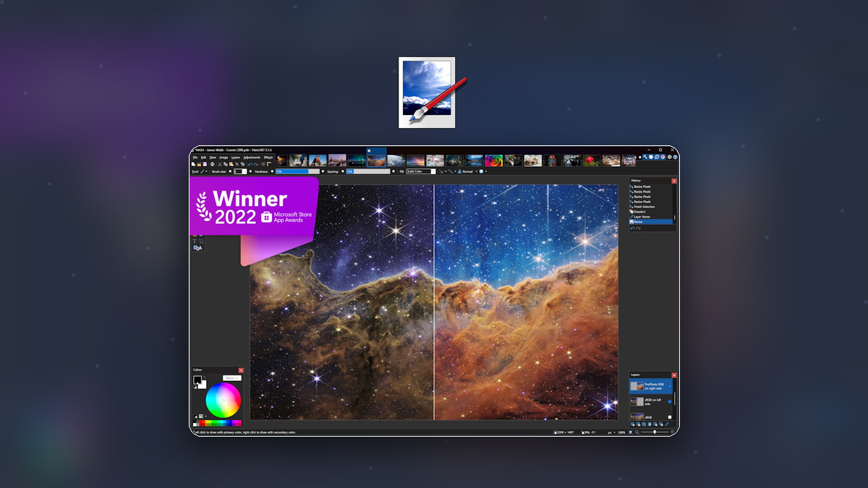The image size is (868, 488).
Task: Click the zoom slider in status bar
Action: (x=655, y=432)
